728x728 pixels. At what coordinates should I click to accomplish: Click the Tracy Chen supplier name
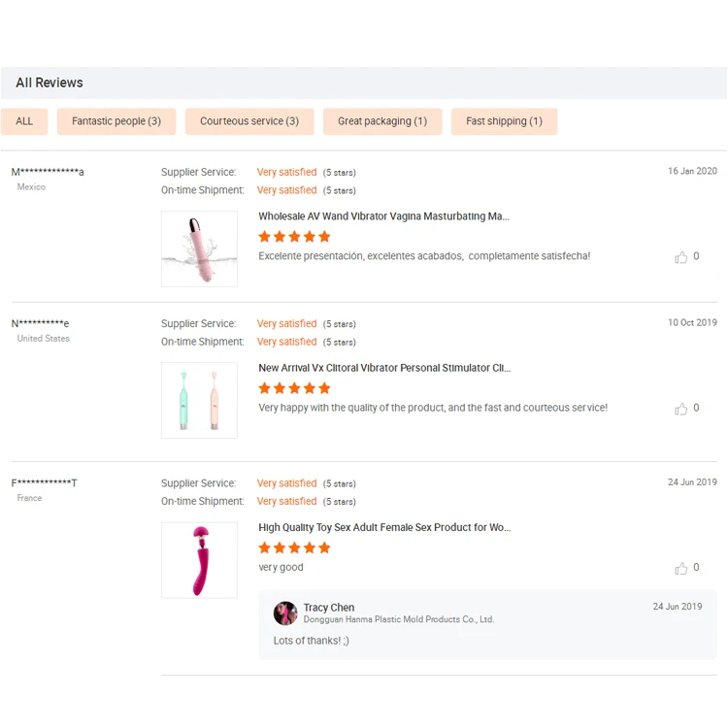(329, 608)
